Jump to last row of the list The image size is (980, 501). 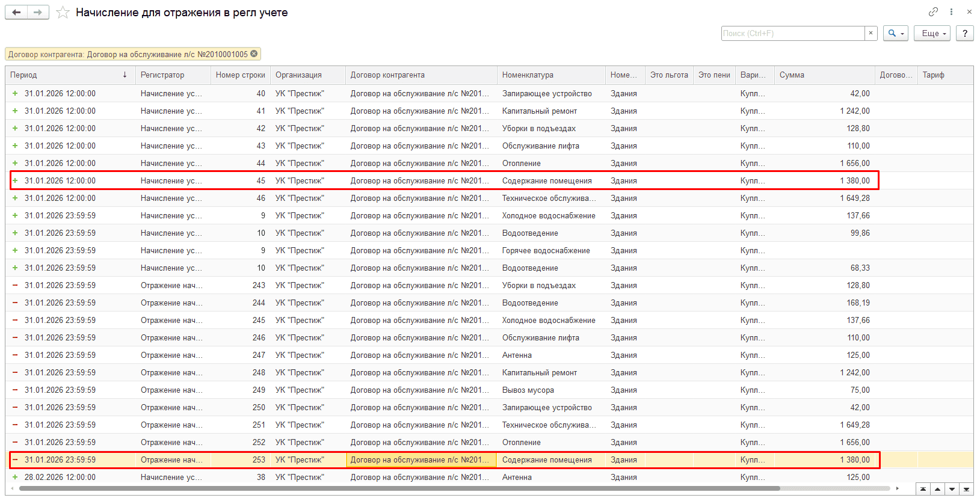tap(966, 490)
